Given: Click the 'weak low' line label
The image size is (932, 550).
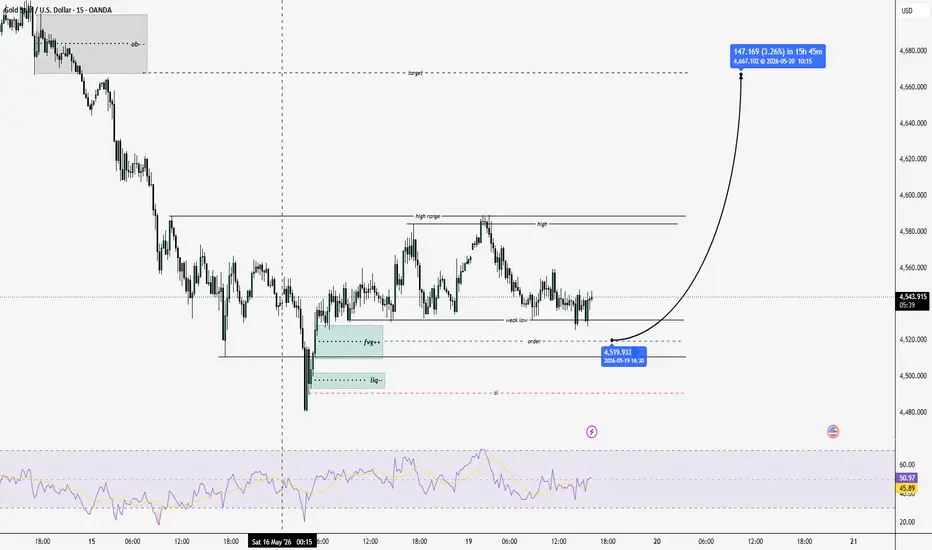Looking at the screenshot, I should click(517, 320).
